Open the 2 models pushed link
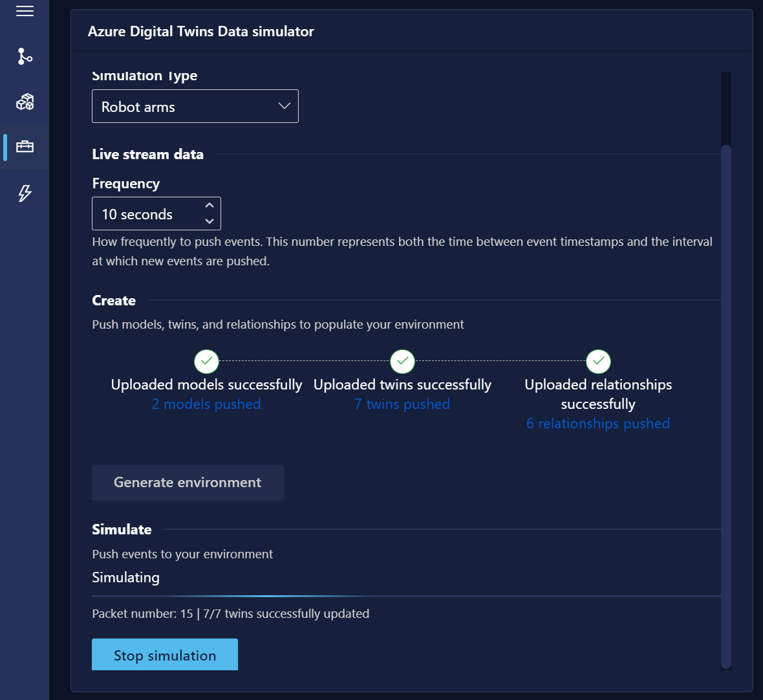 [206, 404]
